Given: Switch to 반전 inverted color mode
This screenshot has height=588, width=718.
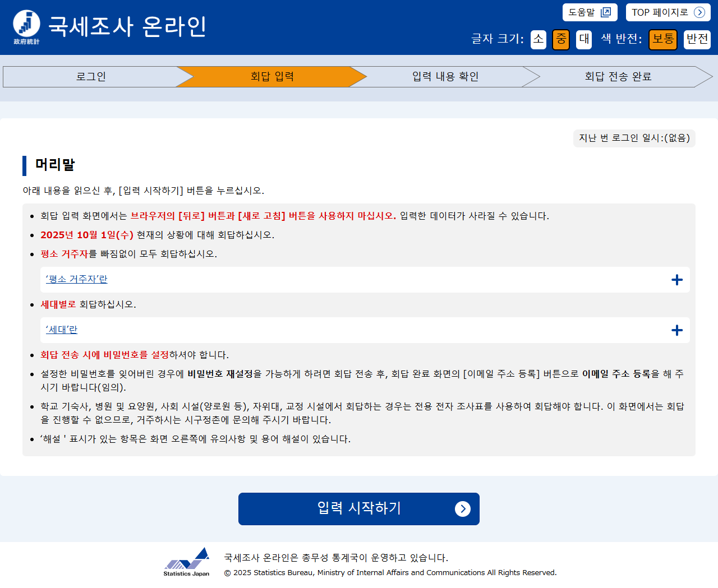Looking at the screenshot, I should click(x=697, y=39).
